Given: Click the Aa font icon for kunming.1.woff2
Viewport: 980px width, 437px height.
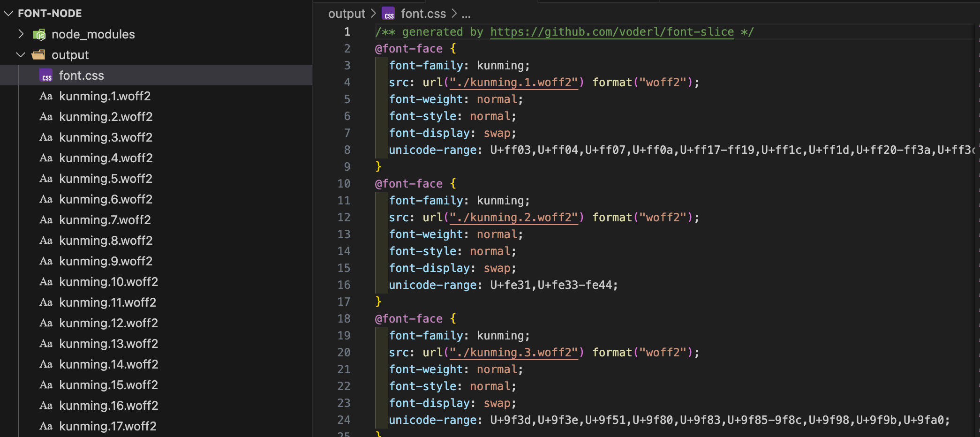Looking at the screenshot, I should tap(46, 96).
